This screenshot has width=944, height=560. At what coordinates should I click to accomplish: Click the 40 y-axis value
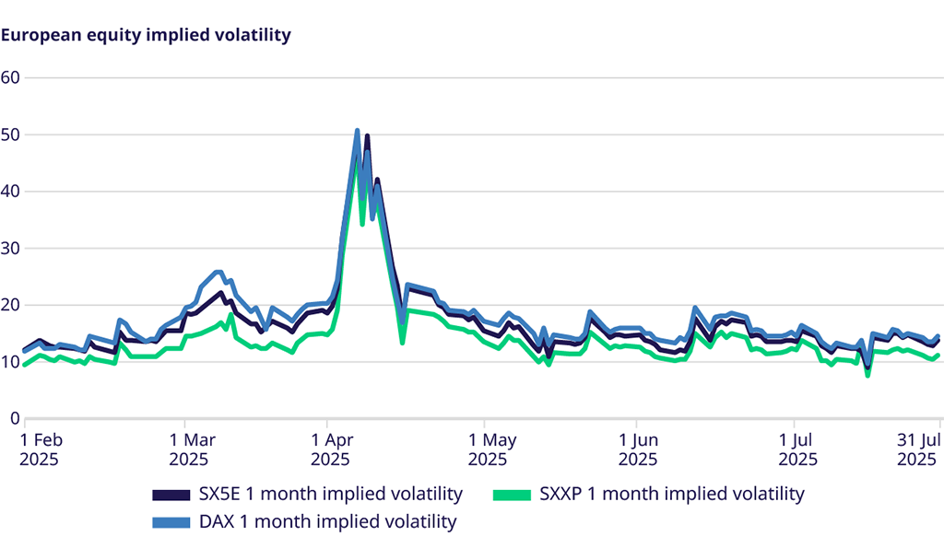point(10,192)
